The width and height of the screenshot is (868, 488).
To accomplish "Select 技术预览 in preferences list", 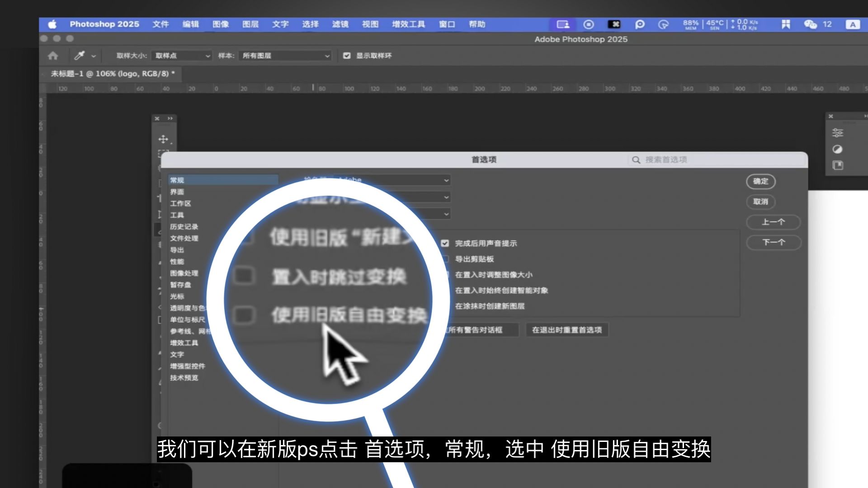I will pos(184,378).
